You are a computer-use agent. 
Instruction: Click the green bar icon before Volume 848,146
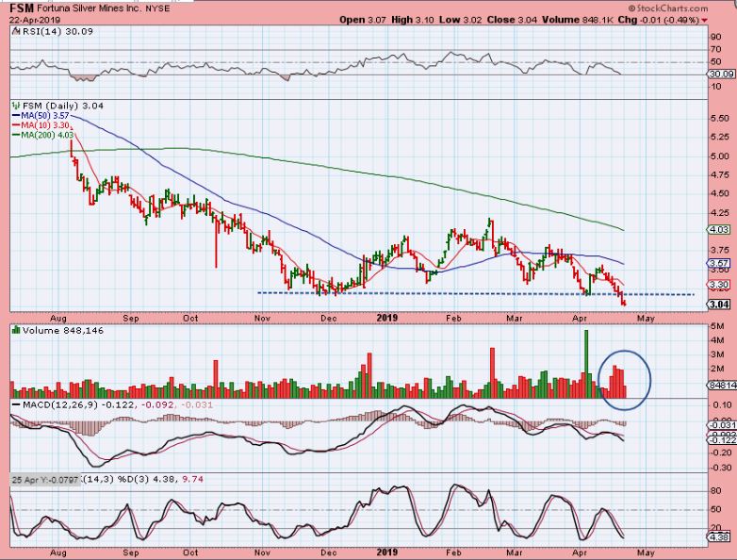tap(16, 330)
